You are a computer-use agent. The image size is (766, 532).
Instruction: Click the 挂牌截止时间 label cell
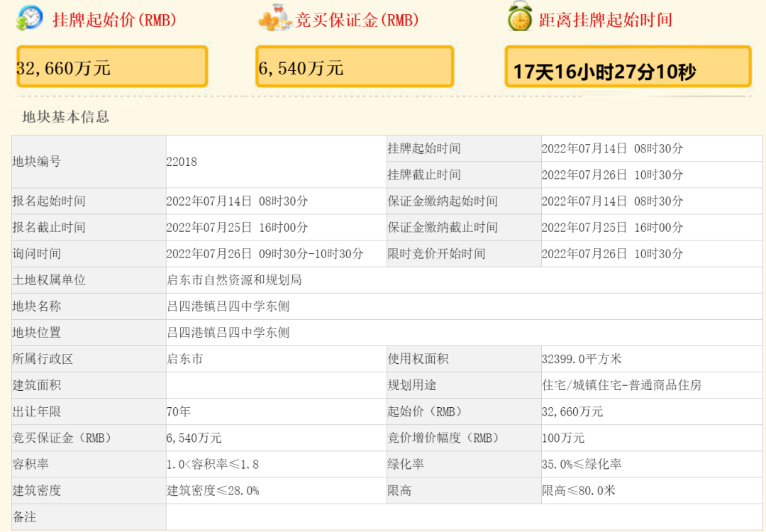tap(464, 175)
